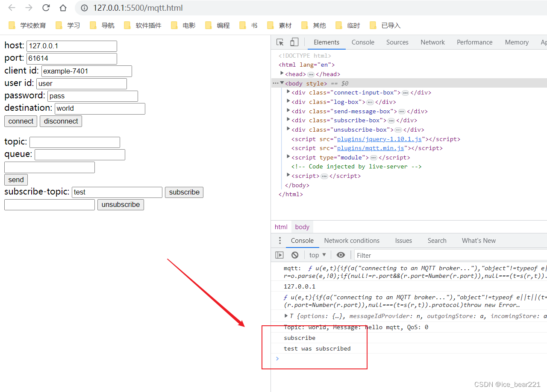This screenshot has width=547, height=392.
Task: Open the console drawer three-dot menu
Action: (280, 240)
